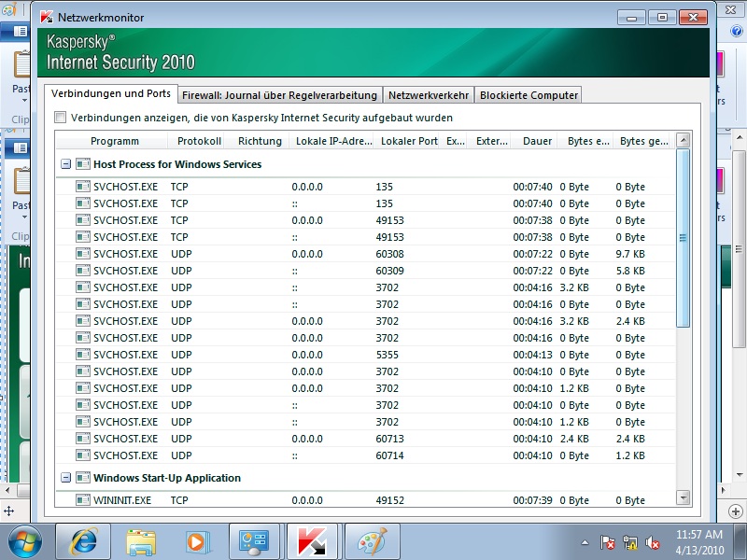Open the Paint taskbar button
Image resolution: width=747 pixels, height=560 pixels.
(x=372, y=541)
